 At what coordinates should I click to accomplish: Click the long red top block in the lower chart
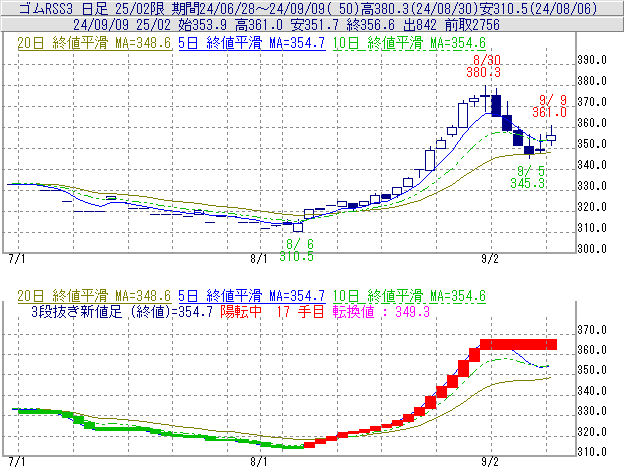(x=519, y=345)
